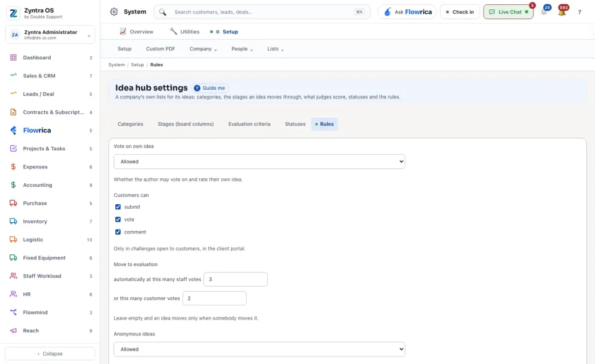Open Live Chat
Image resolution: width=595 pixels, height=364 pixels.
coord(508,12)
